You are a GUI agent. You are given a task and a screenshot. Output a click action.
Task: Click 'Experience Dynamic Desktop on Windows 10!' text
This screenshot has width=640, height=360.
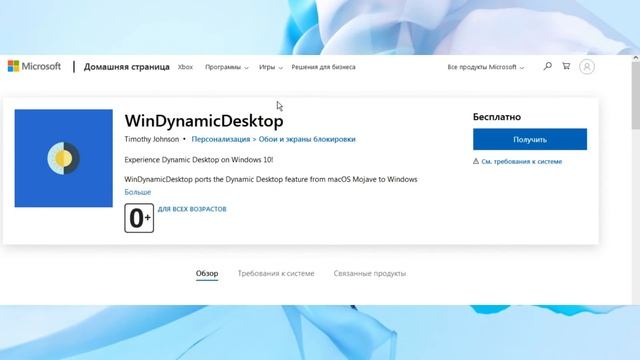point(199,160)
